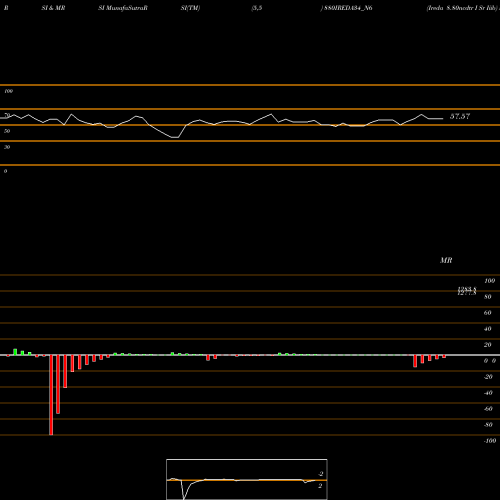
Task: Click the 60 label on the MR axis
Action: 488,313
